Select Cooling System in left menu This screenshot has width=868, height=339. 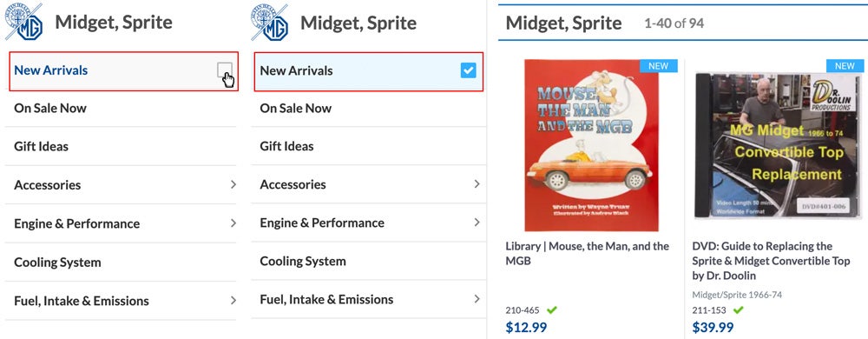[122, 262]
